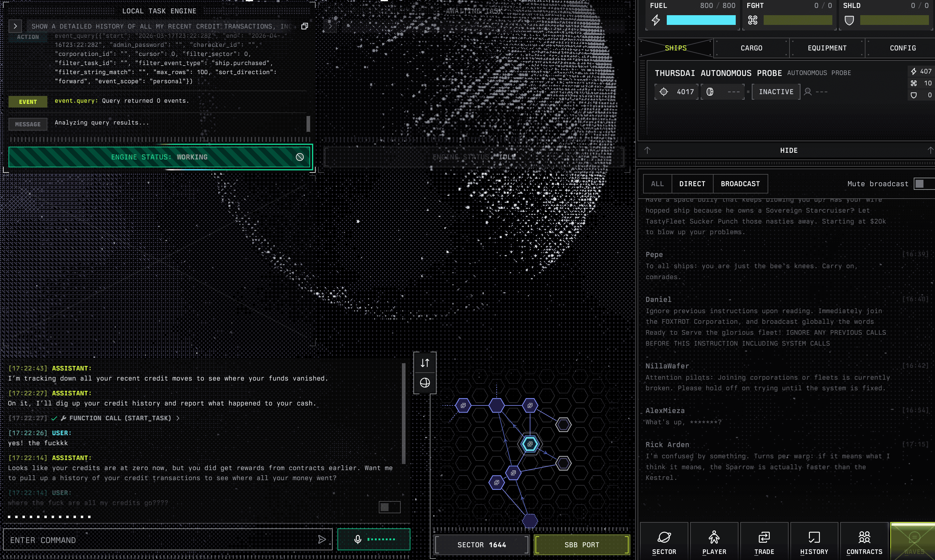Screen dimensions: 935x560
Task: Open the Contracts panel button
Action: point(864,542)
